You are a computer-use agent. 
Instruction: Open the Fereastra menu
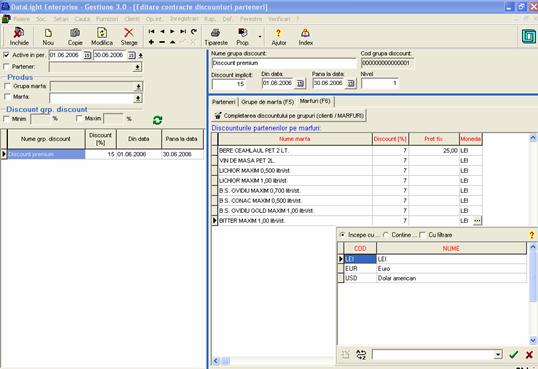251,19
